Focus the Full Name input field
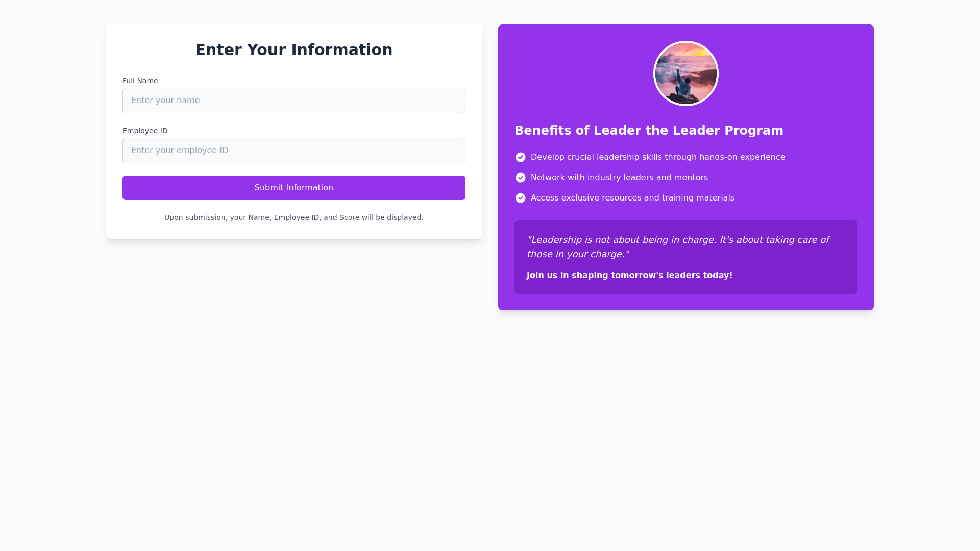The height and width of the screenshot is (551, 980). pos(294,101)
